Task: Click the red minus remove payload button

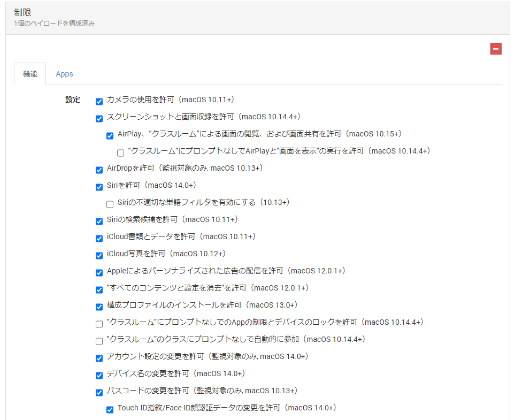Action: 496,49
